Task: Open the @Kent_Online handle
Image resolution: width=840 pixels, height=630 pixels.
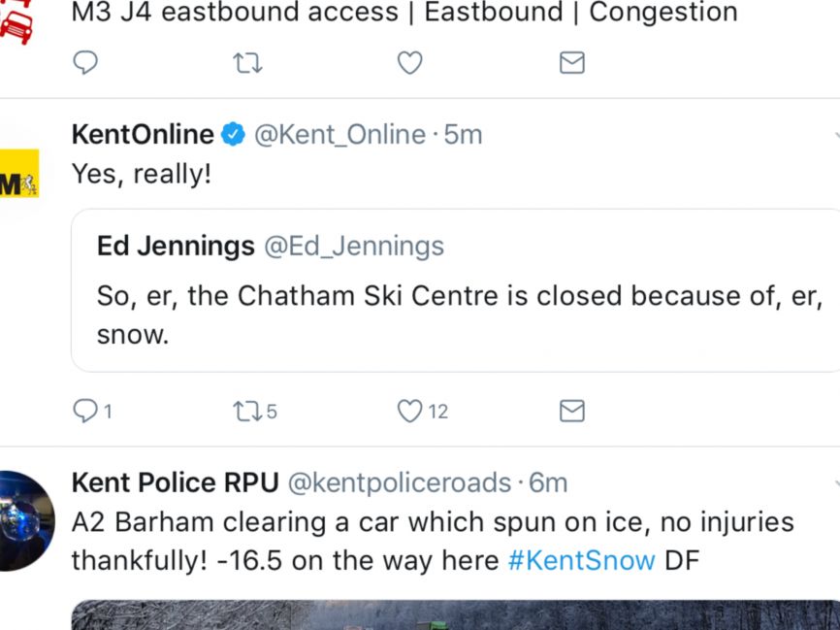Action: coord(339,135)
